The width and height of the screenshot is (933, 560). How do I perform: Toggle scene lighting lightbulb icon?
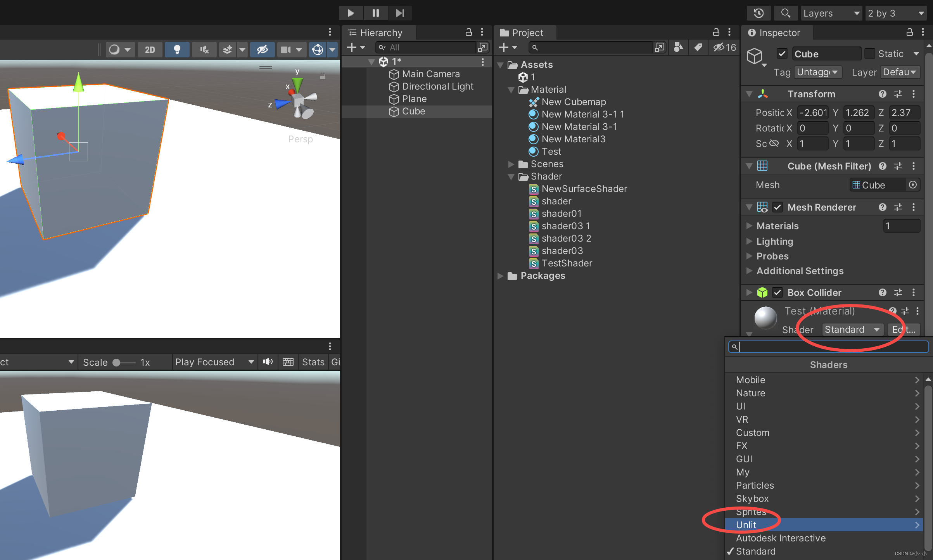pos(177,50)
